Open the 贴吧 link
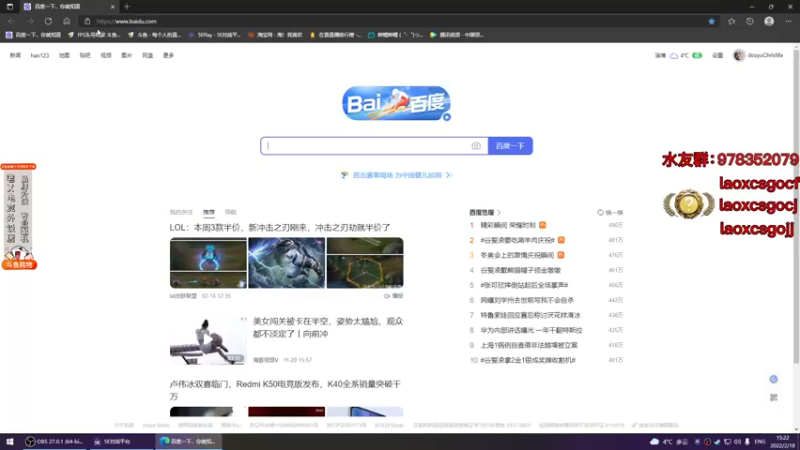 85,55
